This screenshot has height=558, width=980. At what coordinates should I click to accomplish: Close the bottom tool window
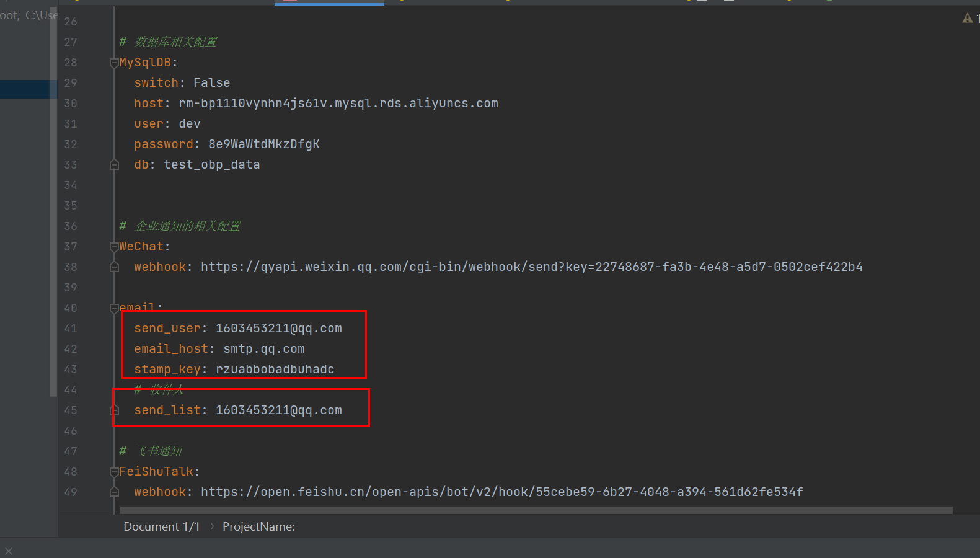(8, 551)
